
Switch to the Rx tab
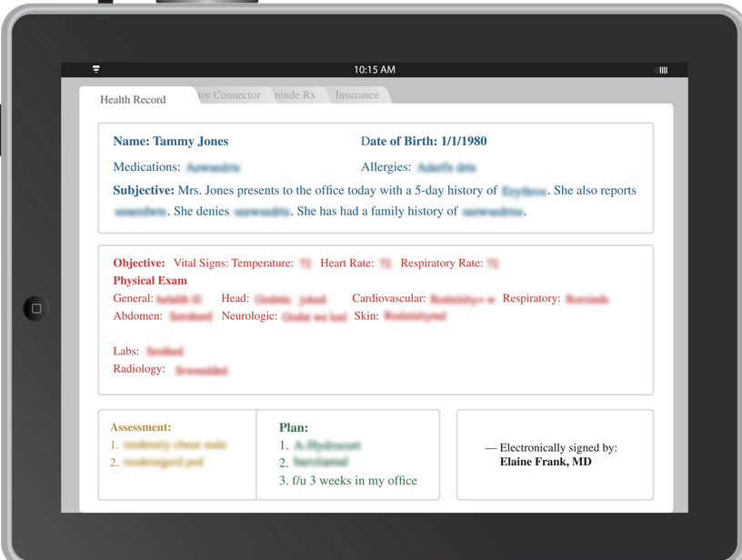pos(296,95)
